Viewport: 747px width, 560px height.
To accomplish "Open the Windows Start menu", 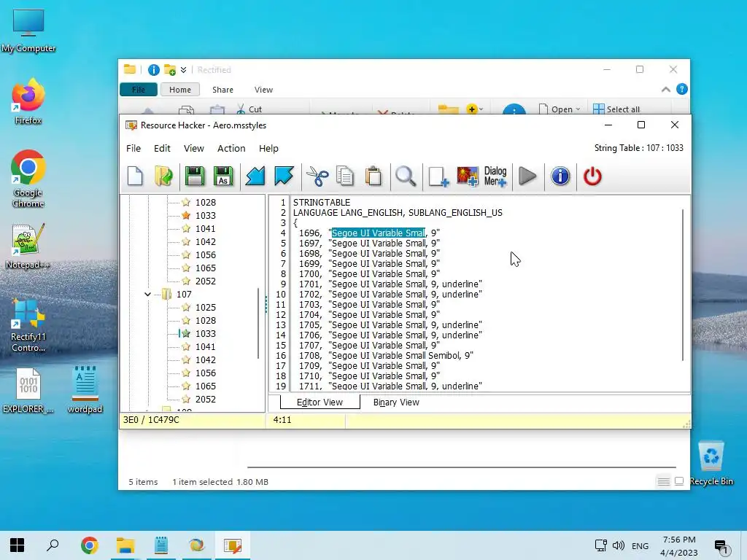I will click(x=18, y=545).
